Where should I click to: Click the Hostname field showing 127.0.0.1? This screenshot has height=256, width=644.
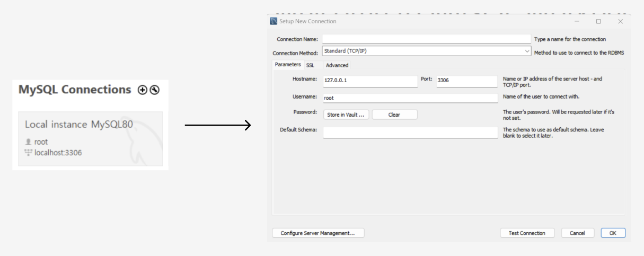[x=370, y=81]
